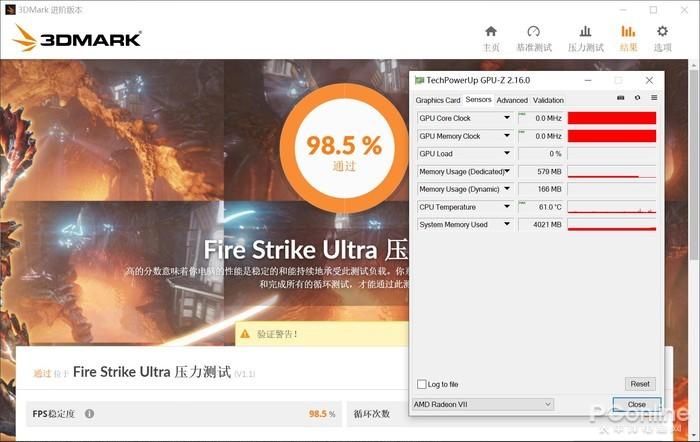Open the options gear icon

coord(662,32)
